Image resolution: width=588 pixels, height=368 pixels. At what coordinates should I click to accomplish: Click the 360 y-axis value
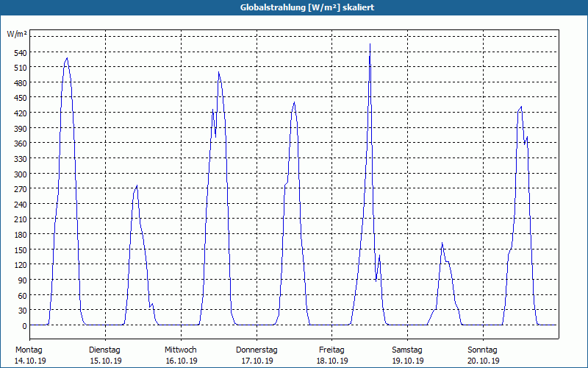(21, 144)
